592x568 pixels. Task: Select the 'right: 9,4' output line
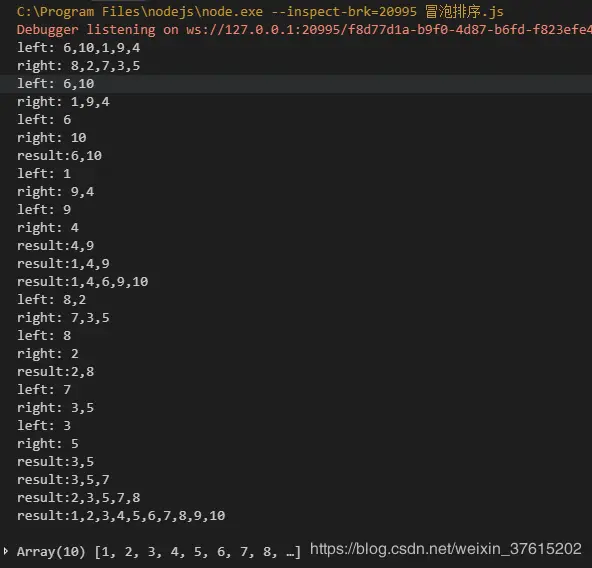click(x=56, y=191)
